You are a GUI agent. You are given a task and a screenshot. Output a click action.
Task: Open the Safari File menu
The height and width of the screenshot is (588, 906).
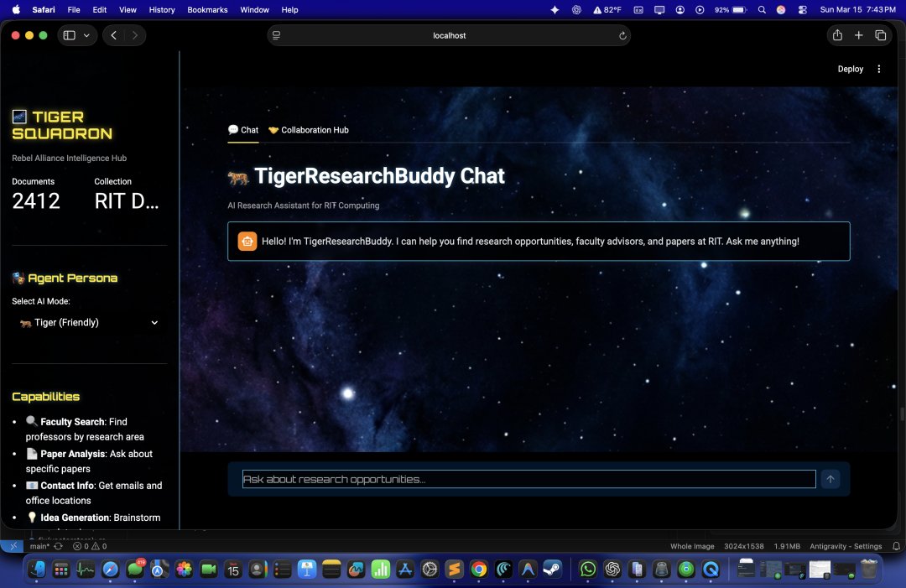(73, 10)
